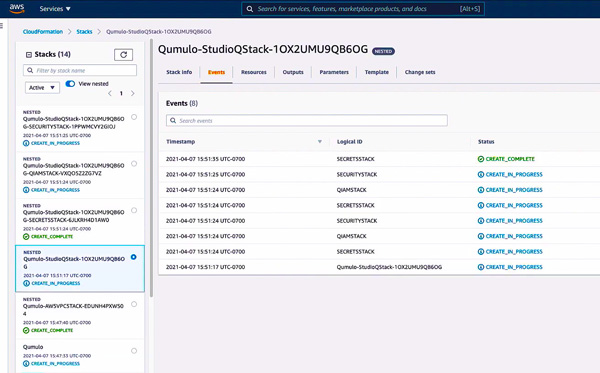600x373 pixels.
Task: Go to Stacks breadcrumb link
Action: coord(84,32)
